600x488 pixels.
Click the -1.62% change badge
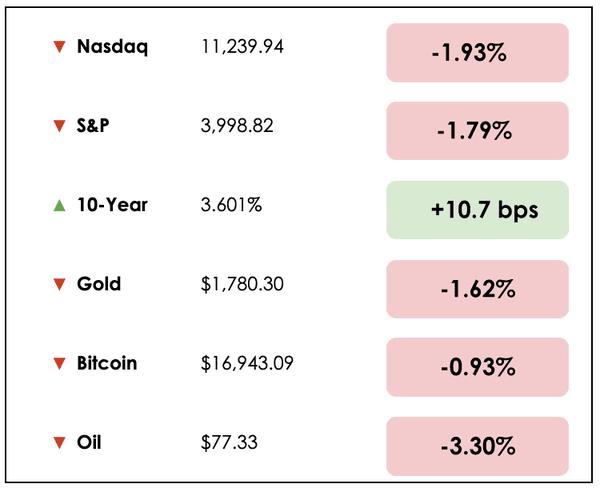click(477, 289)
